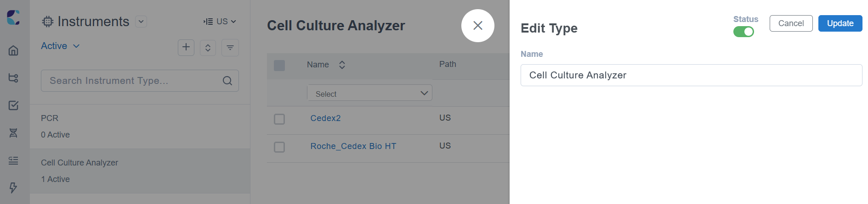
Task: Click the Update button
Action: (x=840, y=23)
